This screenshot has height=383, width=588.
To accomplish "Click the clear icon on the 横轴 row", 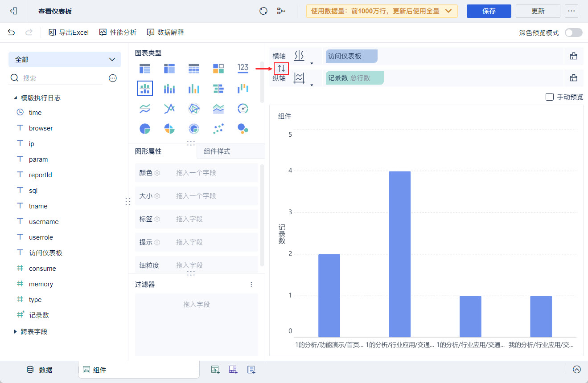I will 573,56.
